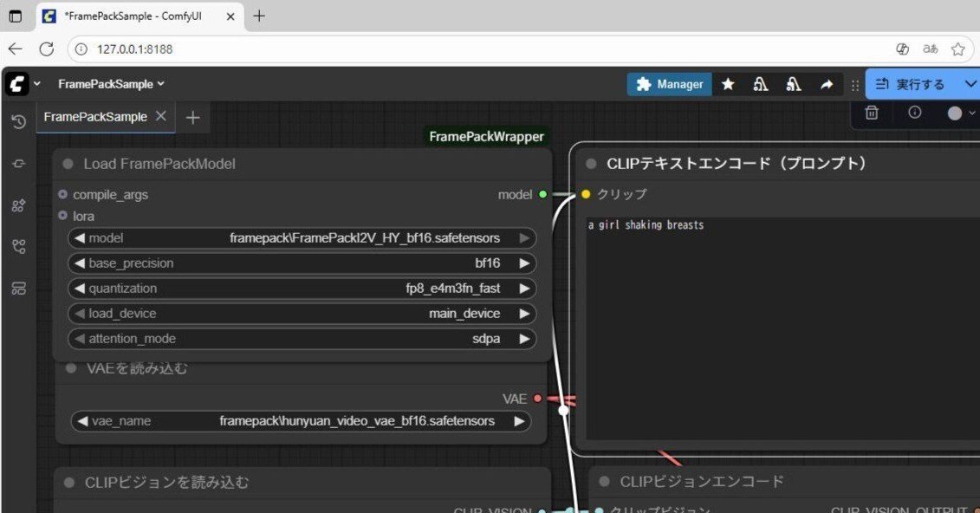
Task: Click the share workflow arrow icon
Action: [x=827, y=84]
